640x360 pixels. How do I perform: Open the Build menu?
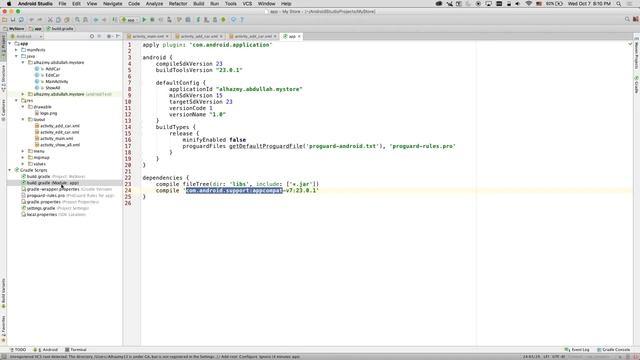(199, 3)
